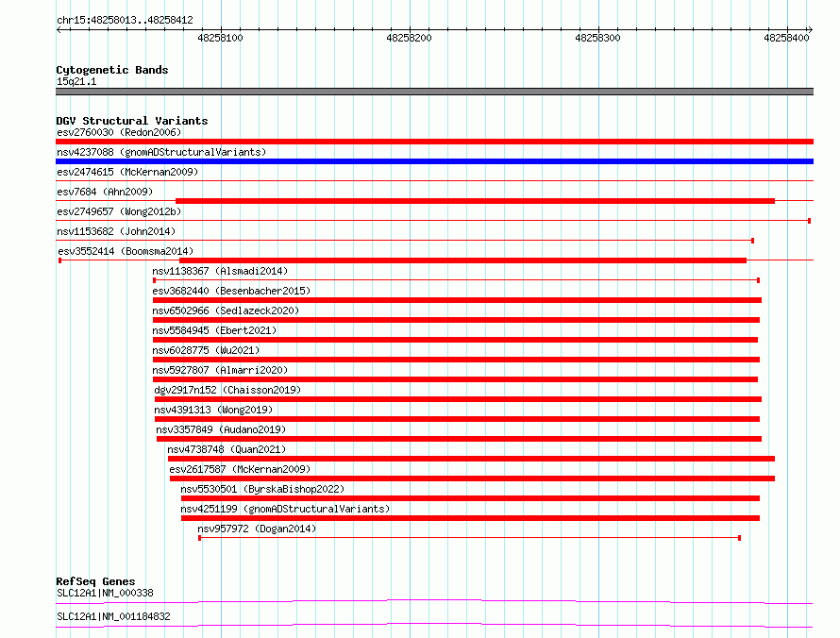Click the 15q21.1 band label

76,81
